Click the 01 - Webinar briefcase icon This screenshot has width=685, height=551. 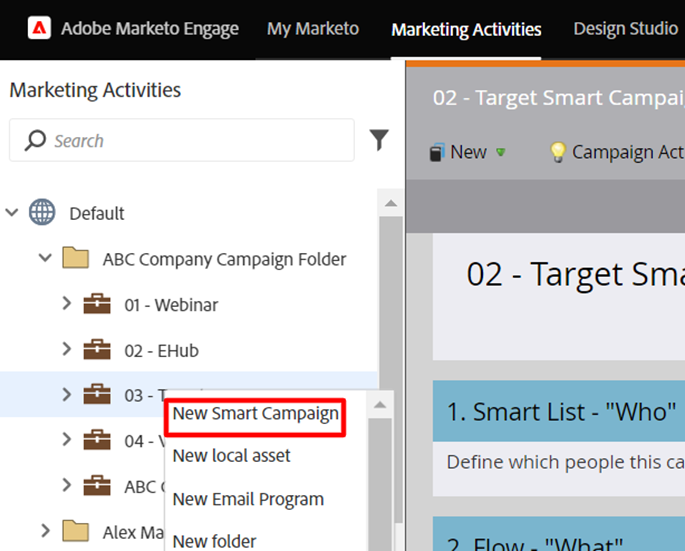(x=97, y=304)
